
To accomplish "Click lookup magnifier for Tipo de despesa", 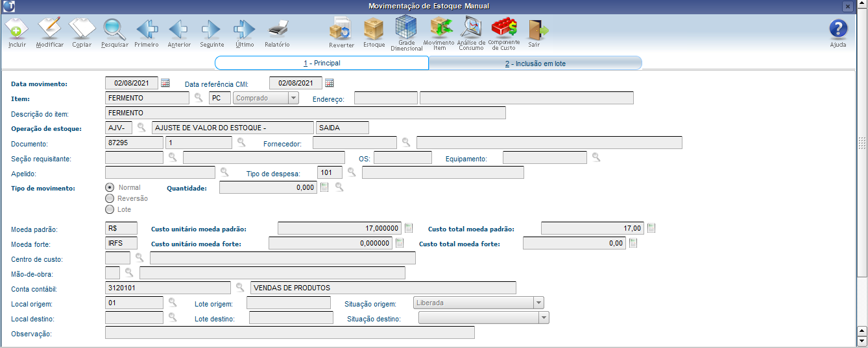I will 352,172.
